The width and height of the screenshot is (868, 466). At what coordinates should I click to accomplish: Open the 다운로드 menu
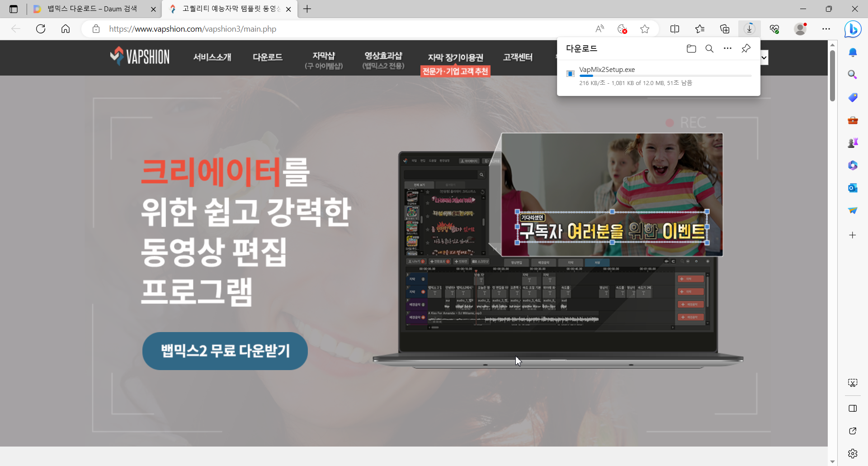click(267, 57)
